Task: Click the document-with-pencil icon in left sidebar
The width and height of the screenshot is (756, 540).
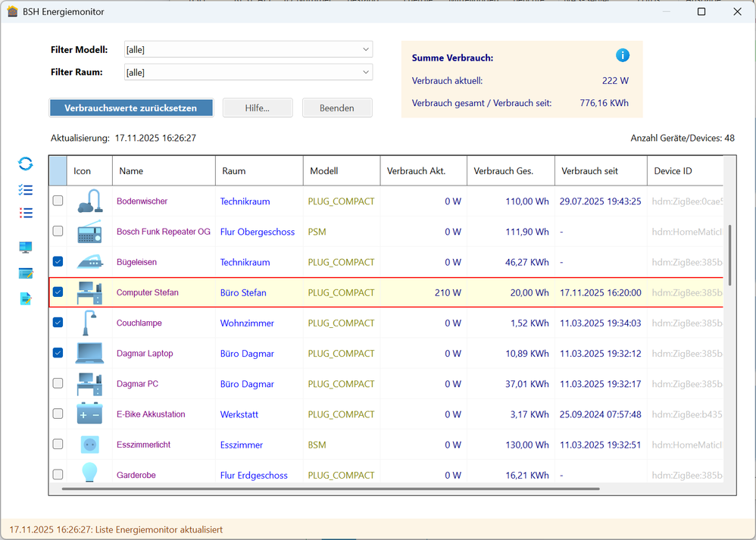Action: point(26,298)
